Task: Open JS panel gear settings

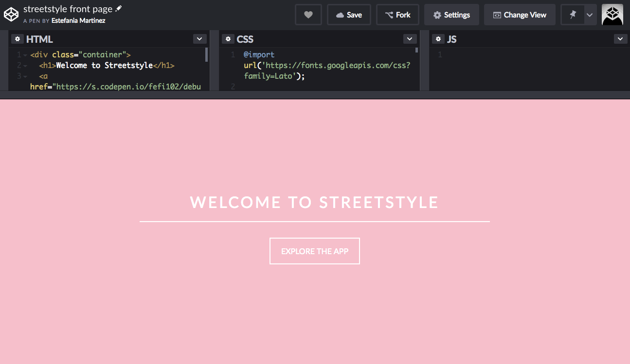Action: click(438, 39)
